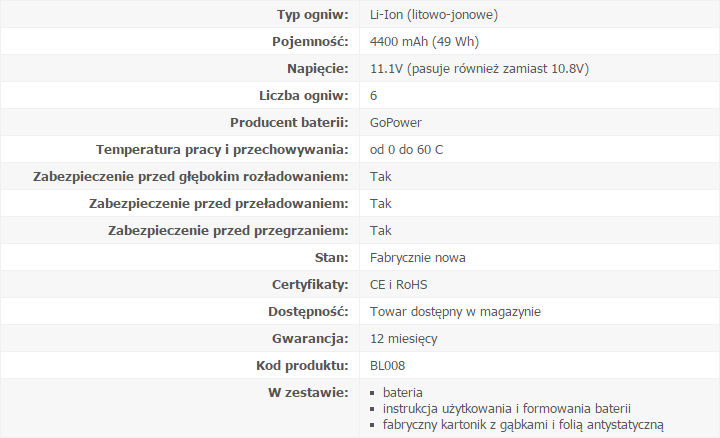The width and height of the screenshot is (720, 438).
Task: Click the 'BL008' product code
Action: [388, 366]
